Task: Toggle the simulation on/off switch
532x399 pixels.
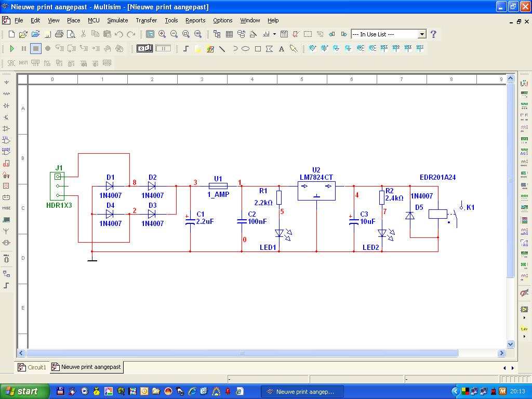Action: tap(144, 48)
